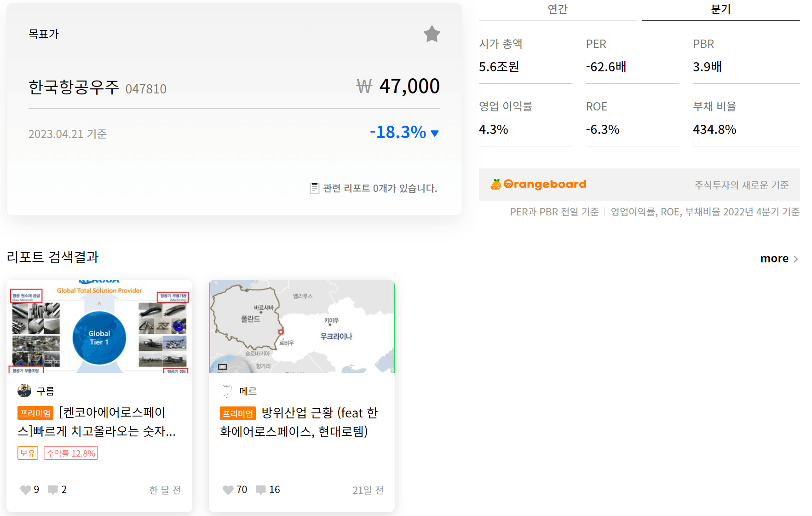Click the -18.3% change value

point(398,133)
